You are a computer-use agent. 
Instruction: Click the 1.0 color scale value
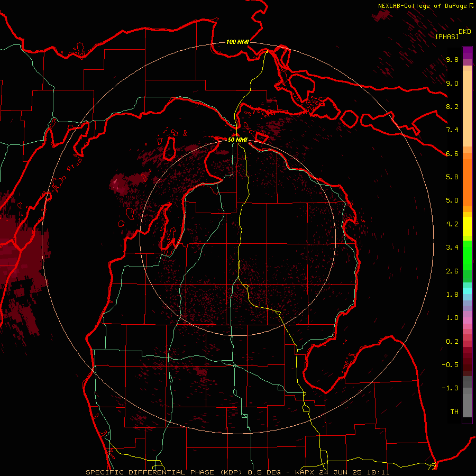[452, 317]
